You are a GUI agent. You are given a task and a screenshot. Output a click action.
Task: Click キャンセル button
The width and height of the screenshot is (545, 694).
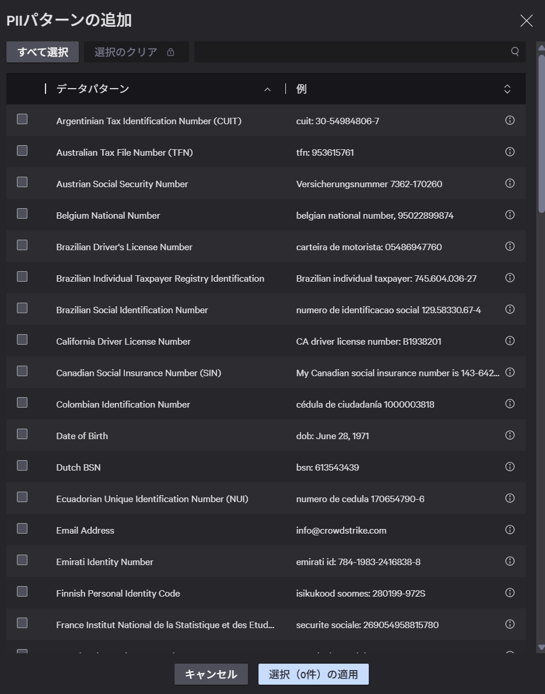(x=211, y=674)
